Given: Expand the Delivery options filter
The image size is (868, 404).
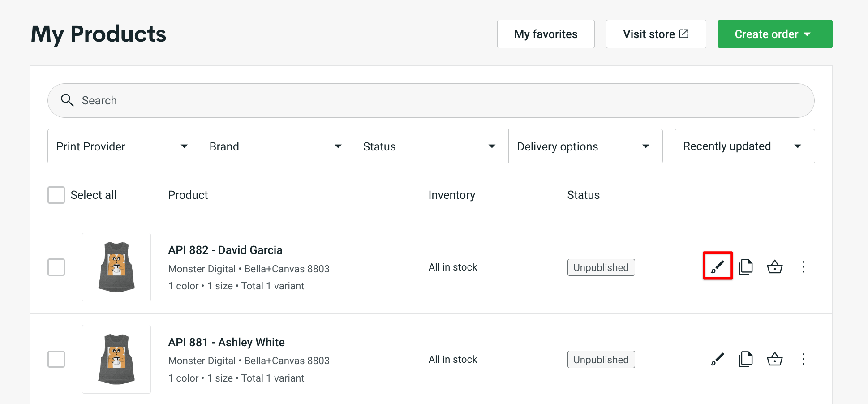Looking at the screenshot, I should click(585, 146).
